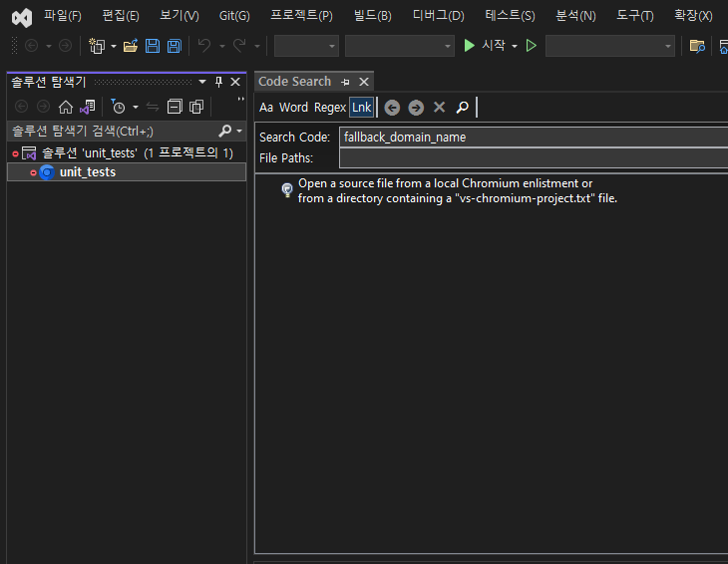
Task: Open 시작 button dropdown arrow
Action: click(515, 46)
